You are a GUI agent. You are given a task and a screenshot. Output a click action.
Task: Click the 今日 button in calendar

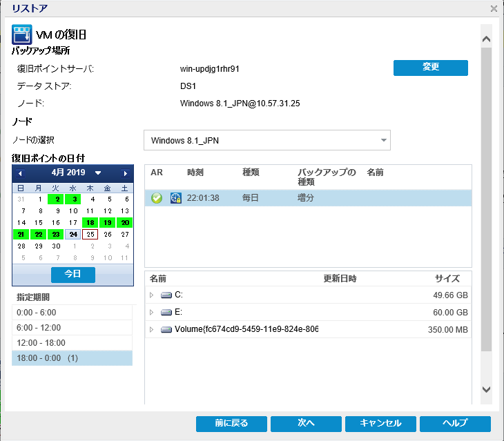tap(73, 275)
